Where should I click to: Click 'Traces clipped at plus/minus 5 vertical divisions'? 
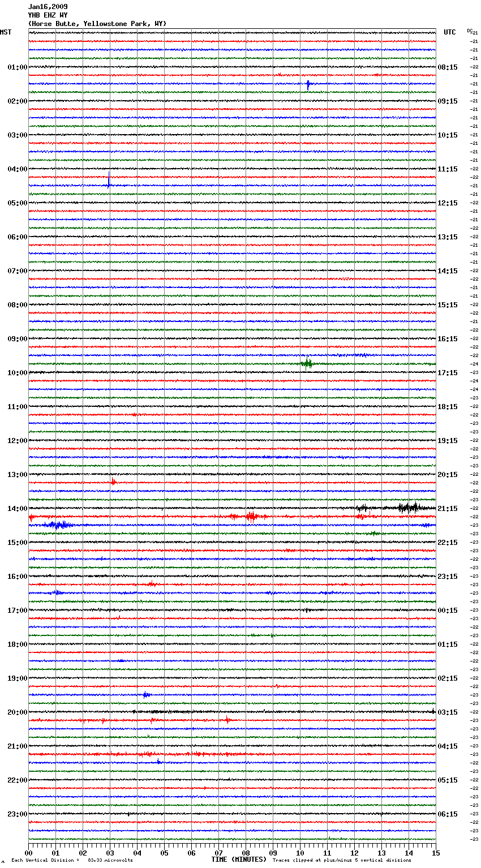point(342,860)
